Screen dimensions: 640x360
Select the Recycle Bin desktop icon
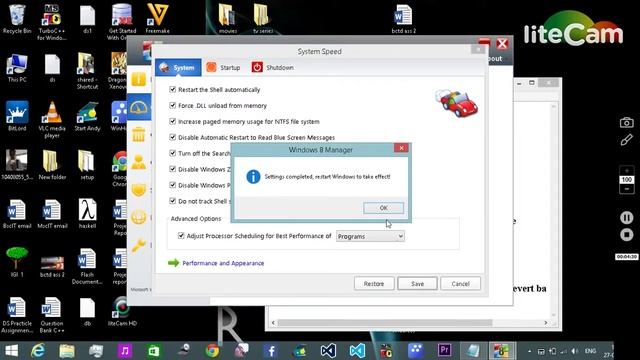click(x=17, y=19)
